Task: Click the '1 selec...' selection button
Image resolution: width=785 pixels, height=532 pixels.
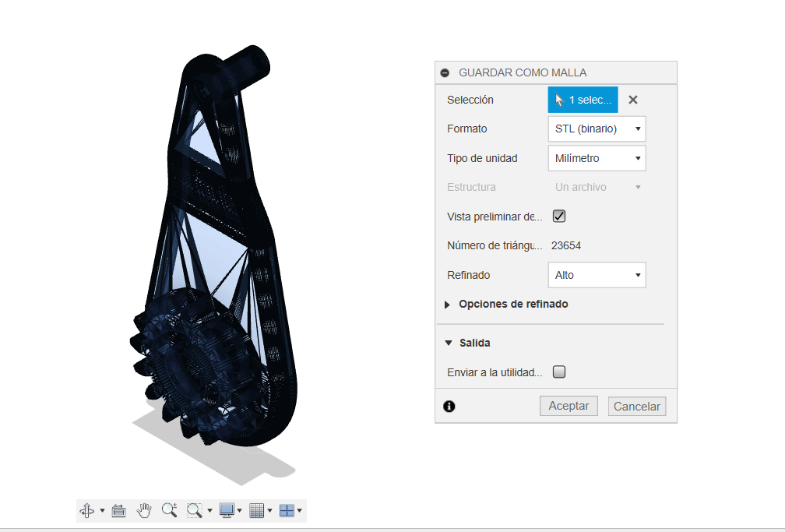Action: pyautogui.click(x=583, y=100)
